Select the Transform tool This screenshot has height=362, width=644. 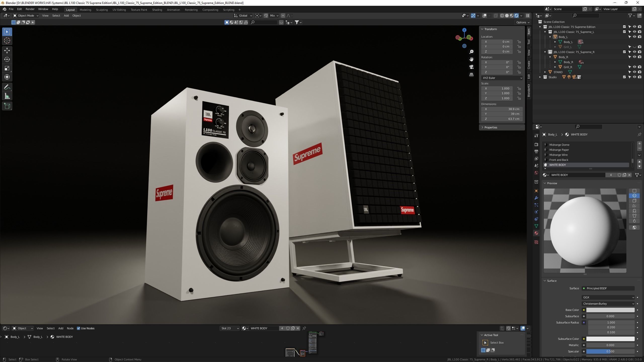tap(7, 77)
